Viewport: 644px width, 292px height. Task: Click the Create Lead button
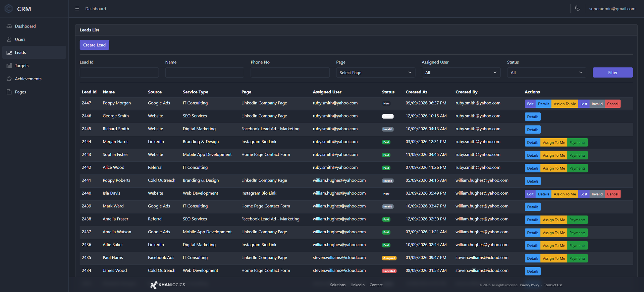[94, 45]
